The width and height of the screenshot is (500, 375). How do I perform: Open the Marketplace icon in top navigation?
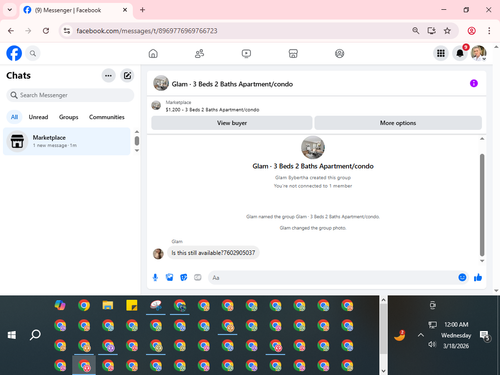tap(293, 53)
